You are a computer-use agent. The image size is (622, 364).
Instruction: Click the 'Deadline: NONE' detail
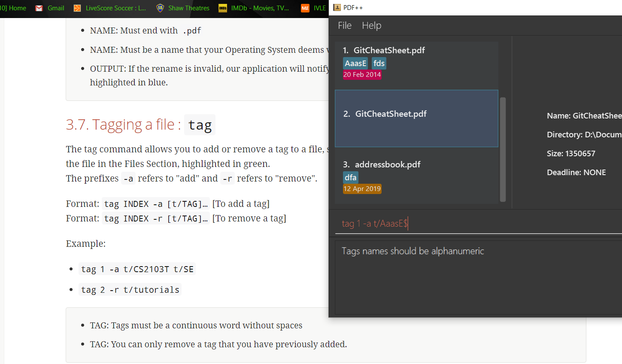[576, 173]
